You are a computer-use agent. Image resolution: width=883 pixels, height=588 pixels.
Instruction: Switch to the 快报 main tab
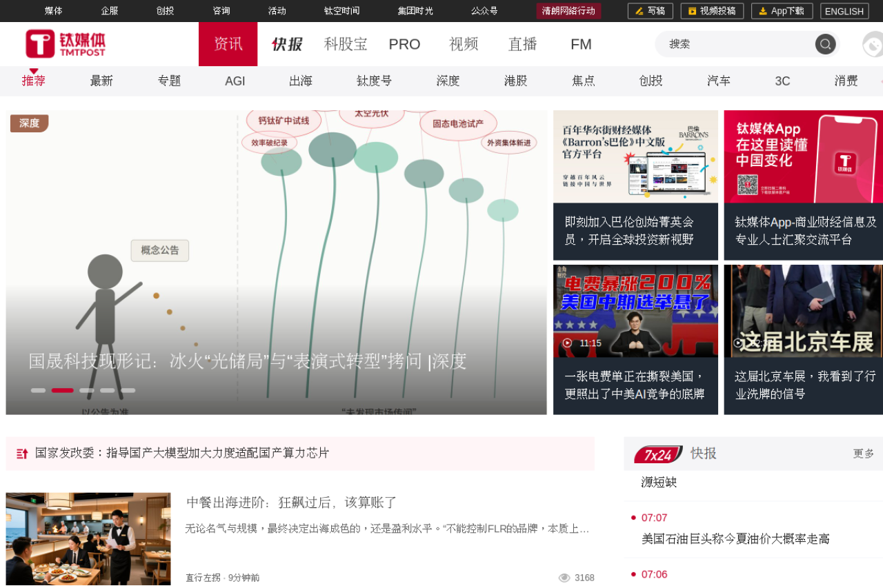tap(287, 44)
